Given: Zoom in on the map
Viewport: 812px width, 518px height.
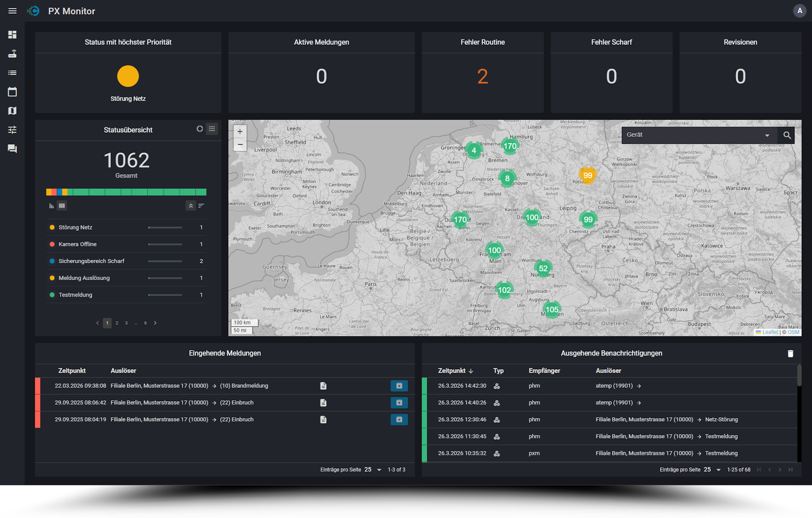Looking at the screenshot, I should pos(240,131).
